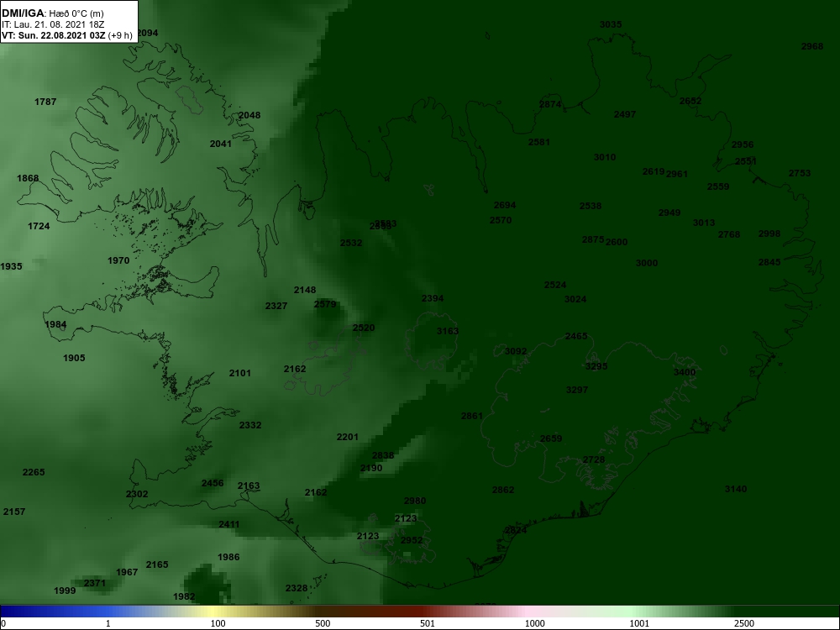This screenshot has width=840, height=630.
Task: Click the map value 2327
Action: tap(276, 306)
